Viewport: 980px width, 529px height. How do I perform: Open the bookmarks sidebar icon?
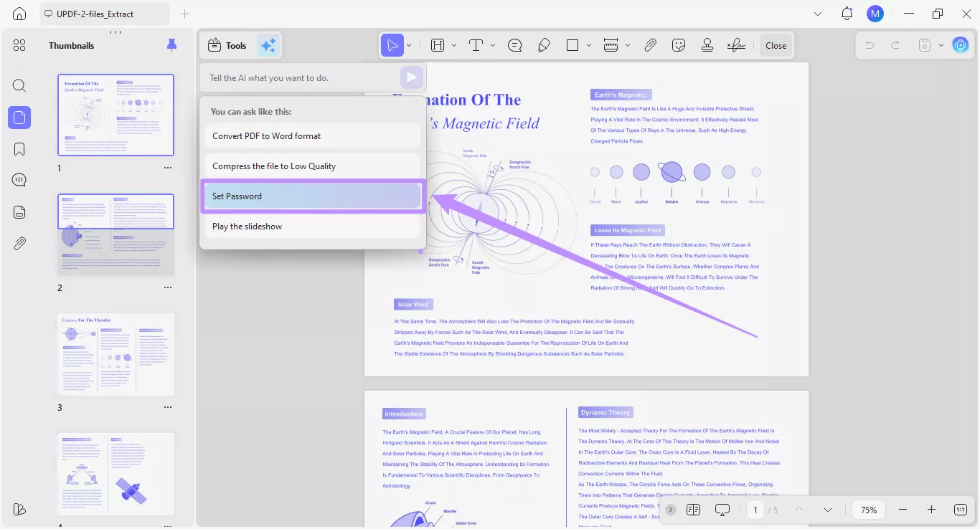click(19, 149)
